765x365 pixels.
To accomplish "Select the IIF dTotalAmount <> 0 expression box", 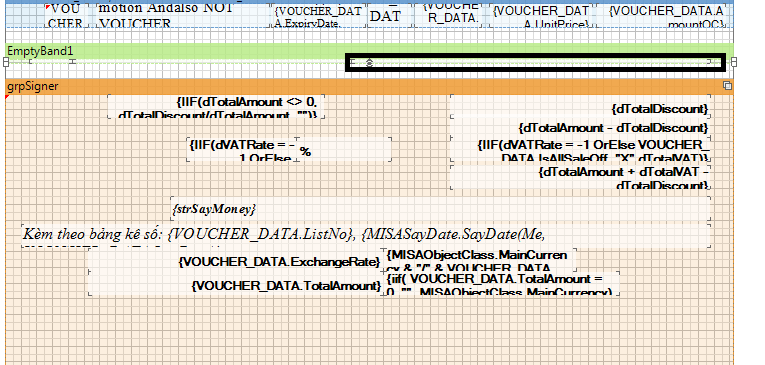I will pos(216,106).
